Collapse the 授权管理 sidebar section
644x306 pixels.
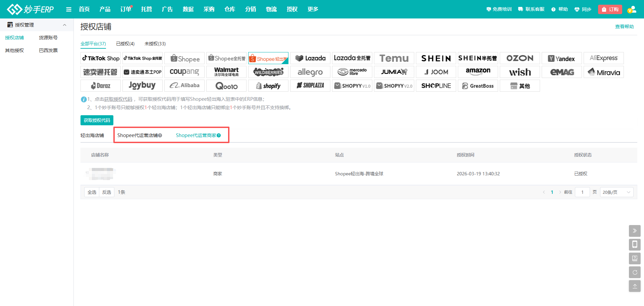pyautogui.click(x=65, y=25)
